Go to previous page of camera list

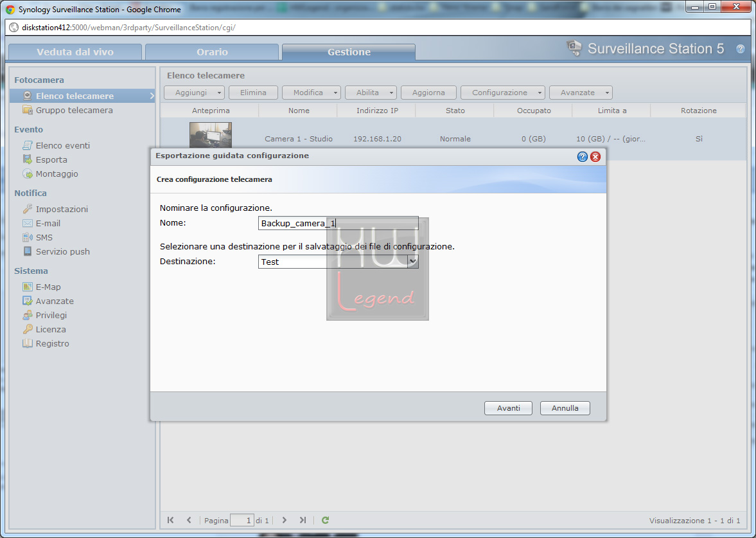(x=189, y=520)
